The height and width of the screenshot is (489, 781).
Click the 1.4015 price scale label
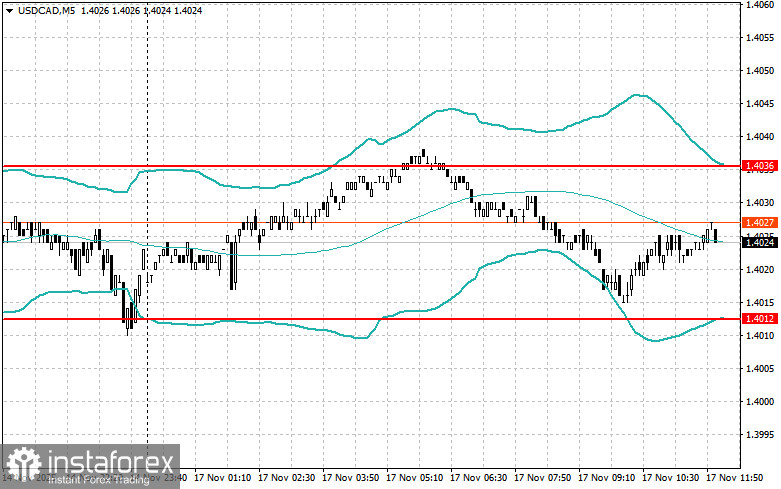760,302
